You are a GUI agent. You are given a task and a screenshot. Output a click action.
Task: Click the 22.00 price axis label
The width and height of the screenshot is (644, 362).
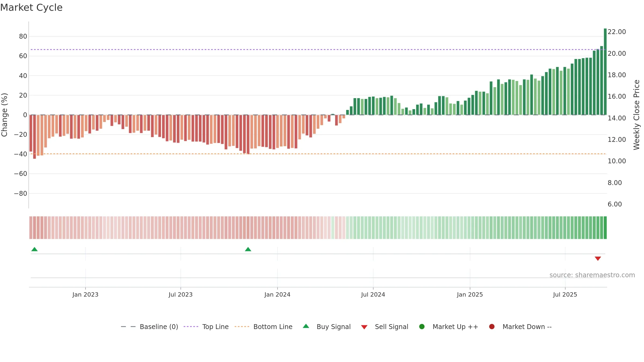point(617,32)
